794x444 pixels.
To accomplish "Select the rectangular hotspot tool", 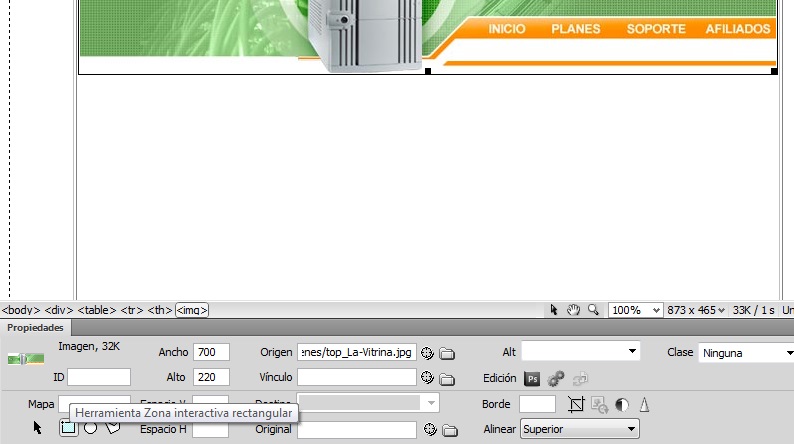I will tap(68, 428).
